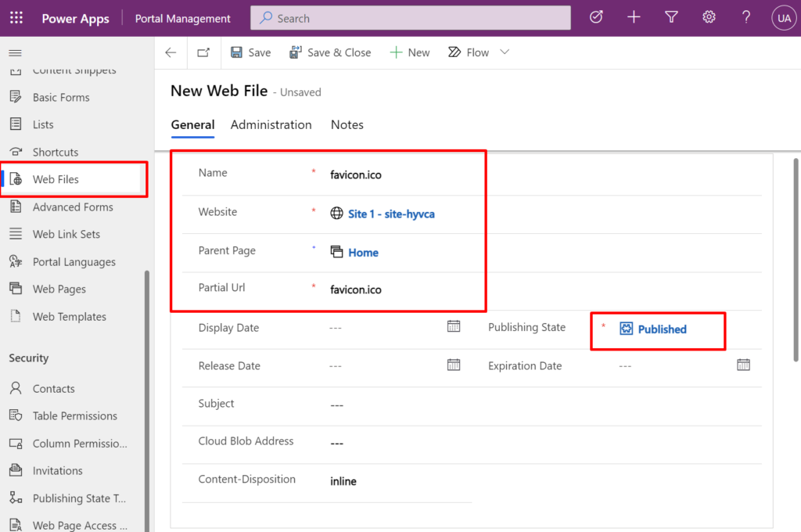Collapse the sidebar with hamburger icon

coord(16,52)
